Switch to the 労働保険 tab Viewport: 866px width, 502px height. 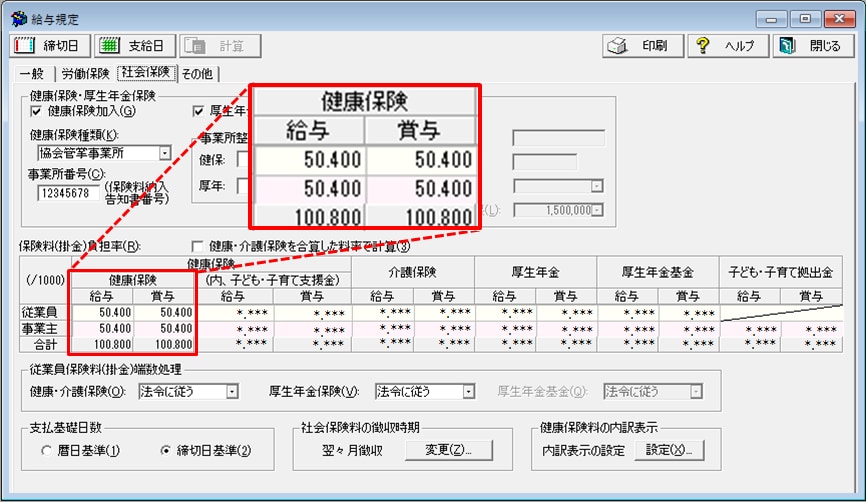[85, 73]
